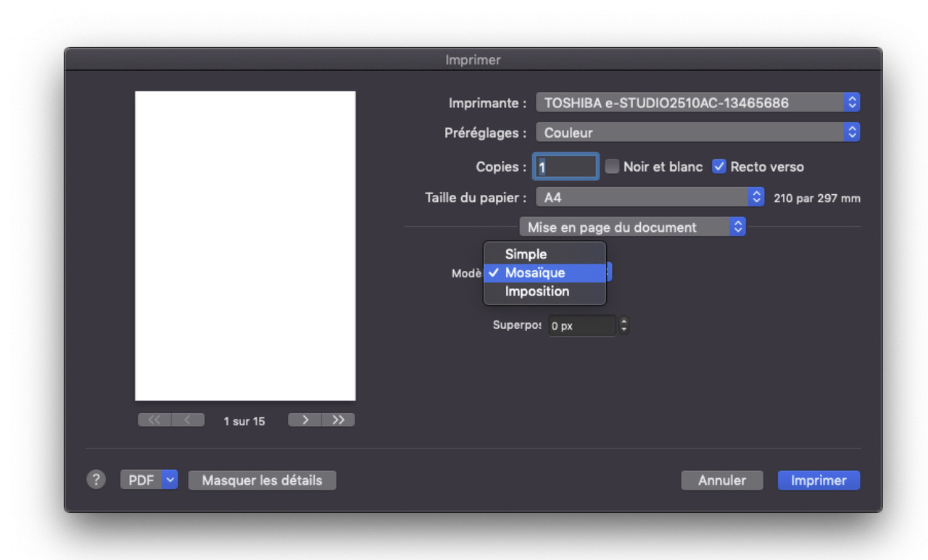Open the Imprimante printer dropdown
Viewport: 928px width, 560px height.
[x=697, y=103]
